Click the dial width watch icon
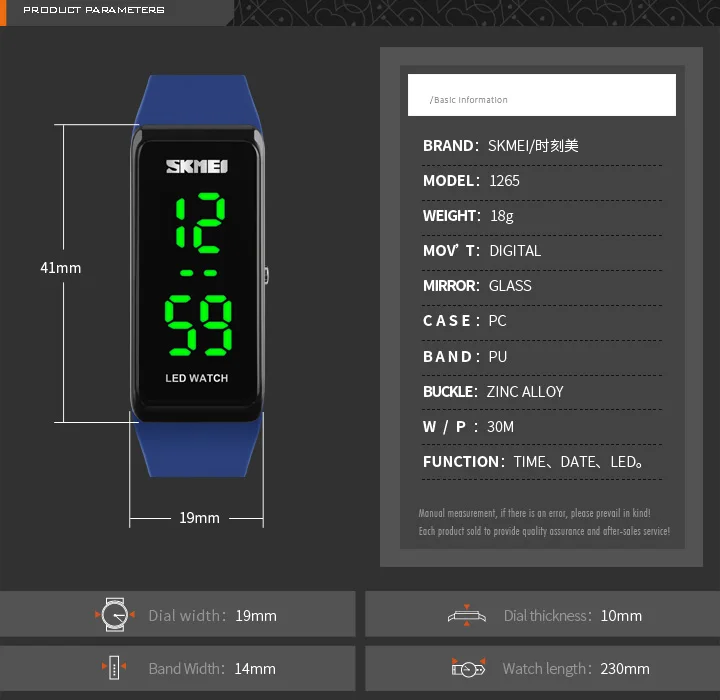The height and width of the screenshot is (700, 720). pyautogui.click(x=114, y=615)
